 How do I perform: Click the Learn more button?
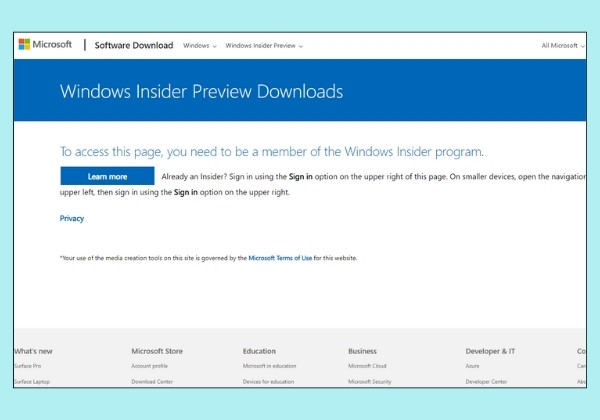tap(107, 176)
